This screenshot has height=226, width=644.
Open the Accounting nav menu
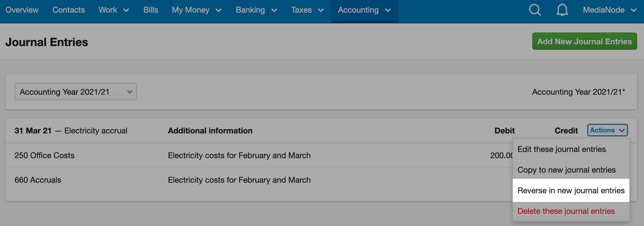(x=364, y=10)
